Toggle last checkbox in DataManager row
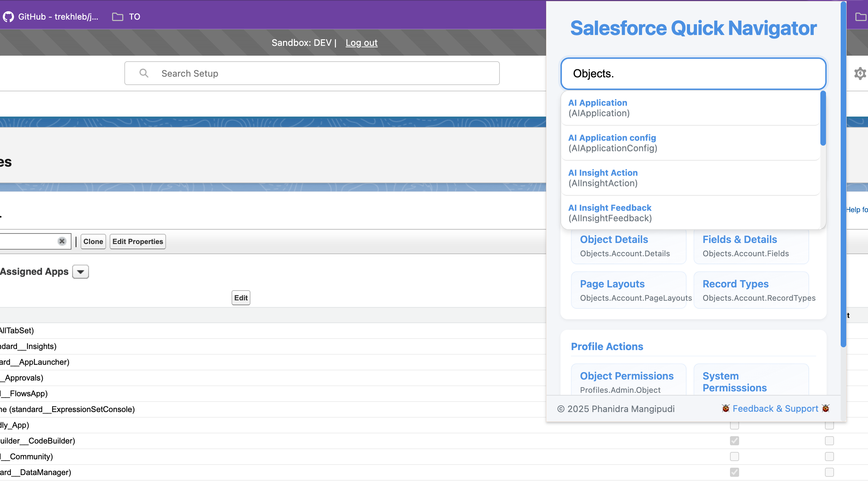 pos(829,472)
